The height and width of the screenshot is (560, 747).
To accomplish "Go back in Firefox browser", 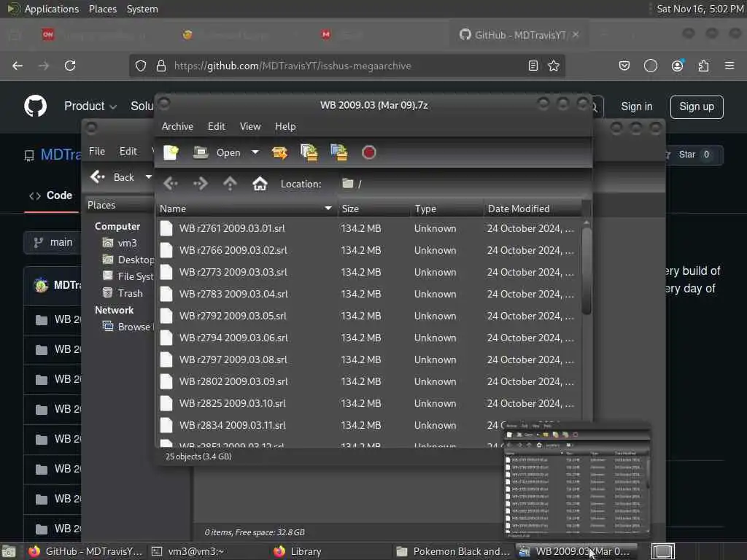I will pyautogui.click(x=18, y=66).
